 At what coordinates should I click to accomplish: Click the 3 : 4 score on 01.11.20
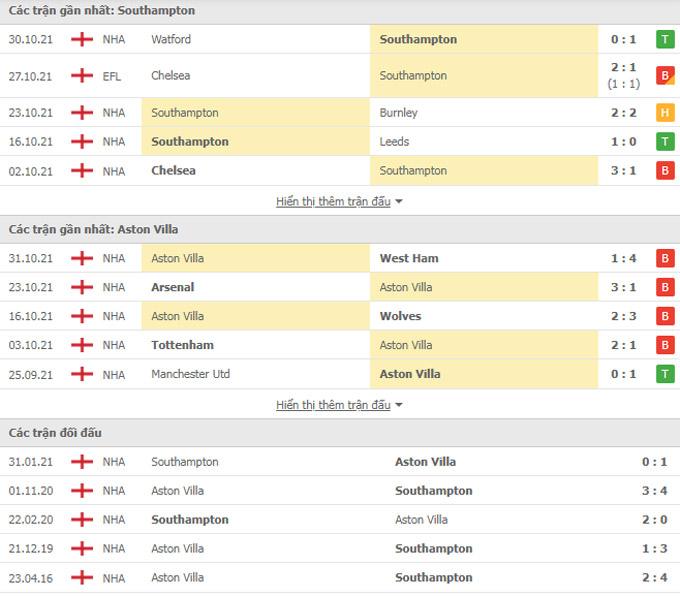coord(654,491)
